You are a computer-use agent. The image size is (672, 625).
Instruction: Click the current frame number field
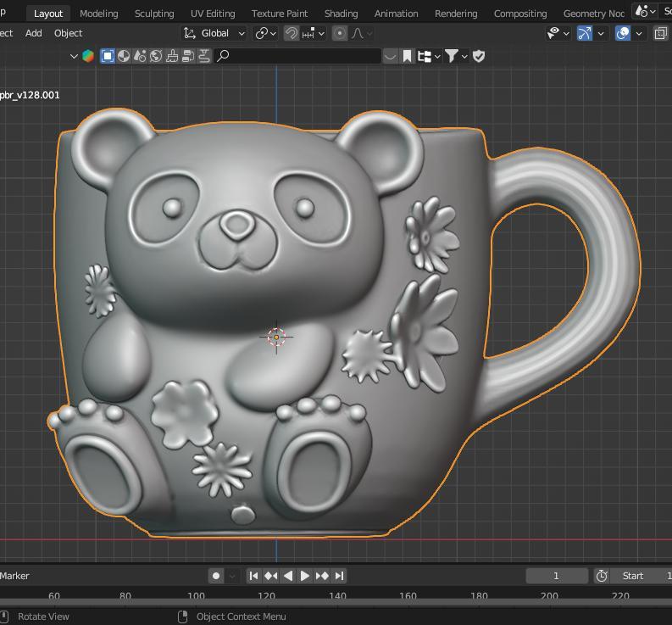[556, 576]
